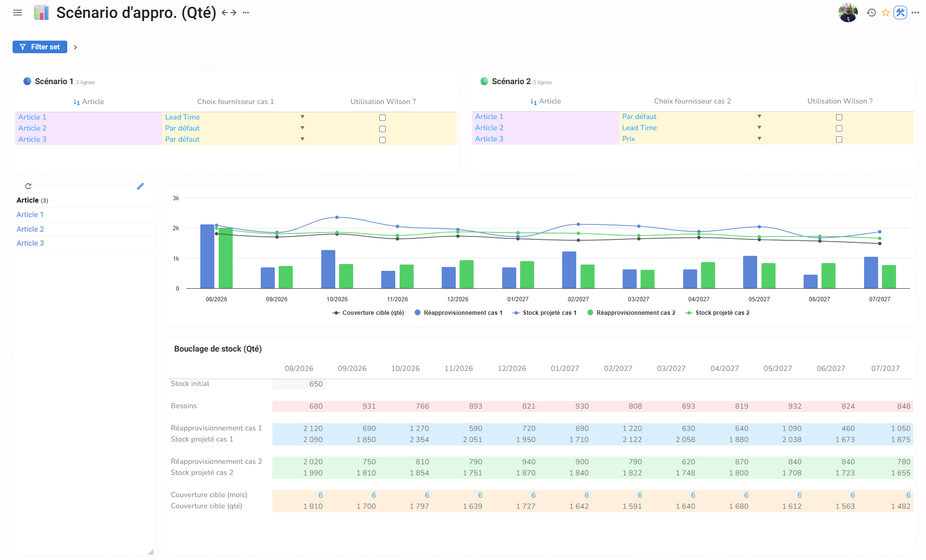Toggle Stock projeté cas 1 legend entry
The height and width of the screenshot is (560, 926).
[x=545, y=313]
